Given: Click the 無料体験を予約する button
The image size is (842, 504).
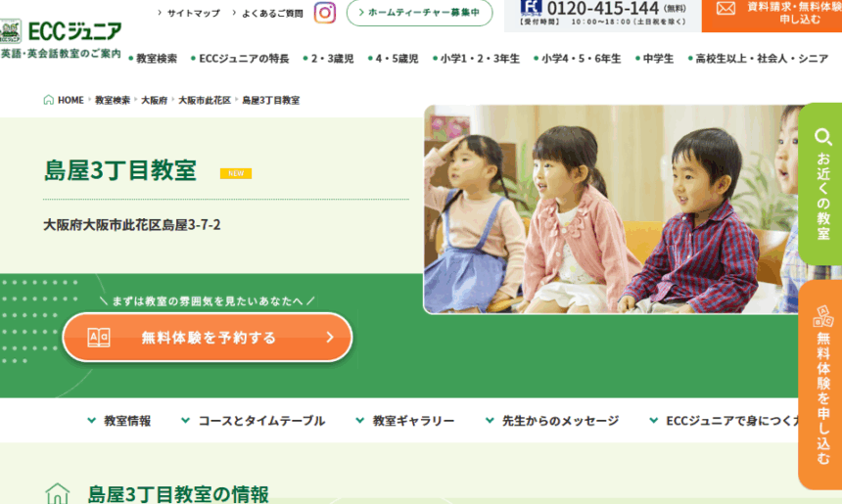Looking at the screenshot, I should point(208,338).
